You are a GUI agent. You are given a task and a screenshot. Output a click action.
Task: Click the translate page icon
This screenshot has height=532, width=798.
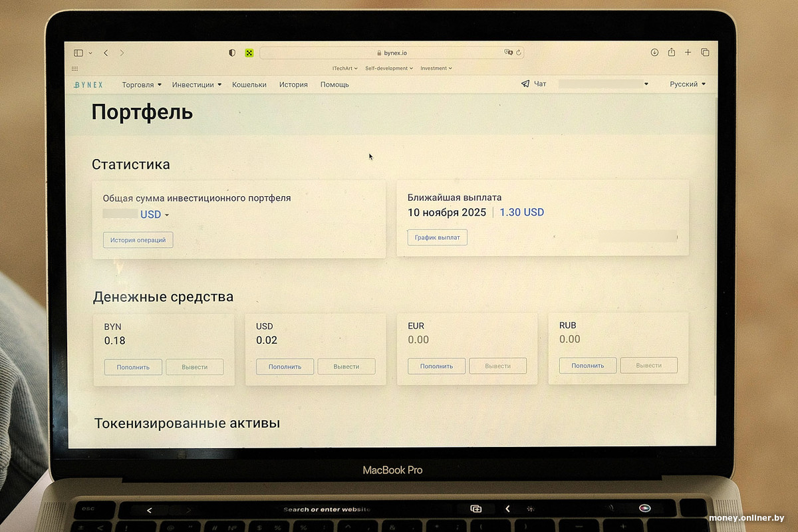[x=509, y=53]
